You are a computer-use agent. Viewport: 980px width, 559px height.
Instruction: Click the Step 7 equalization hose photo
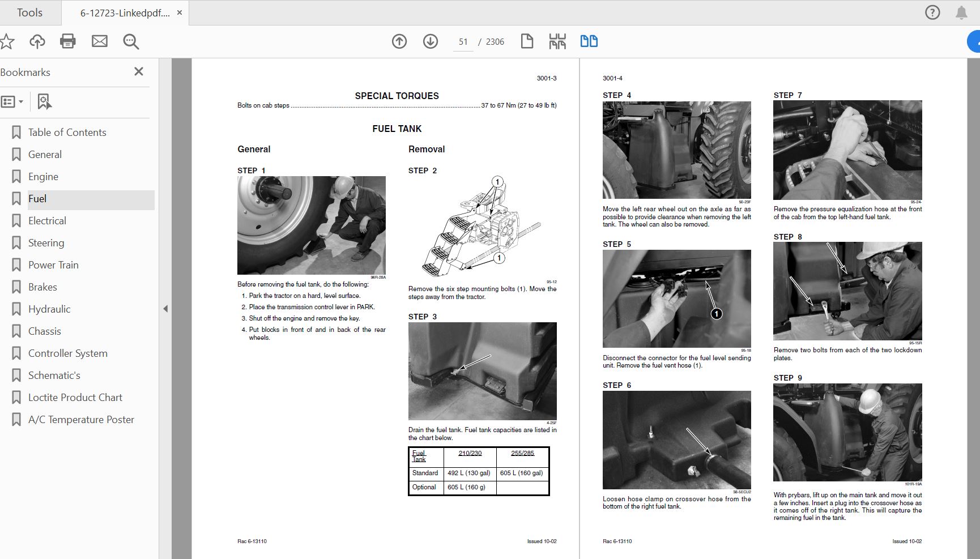[847, 150]
